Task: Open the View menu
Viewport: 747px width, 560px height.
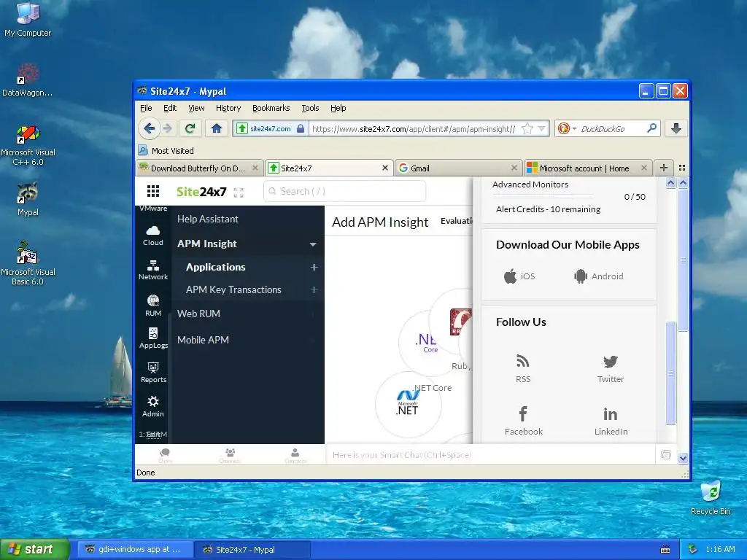Action: click(x=196, y=108)
